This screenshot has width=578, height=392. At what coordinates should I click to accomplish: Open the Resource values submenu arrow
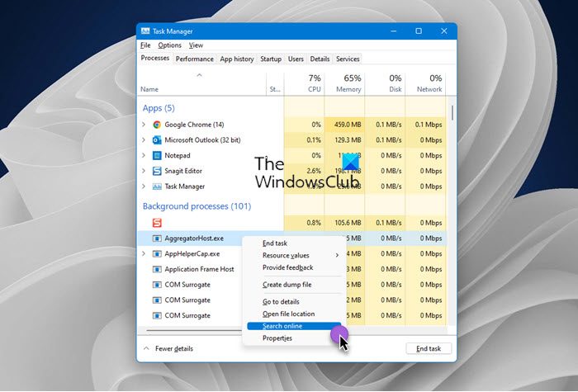[x=337, y=255]
